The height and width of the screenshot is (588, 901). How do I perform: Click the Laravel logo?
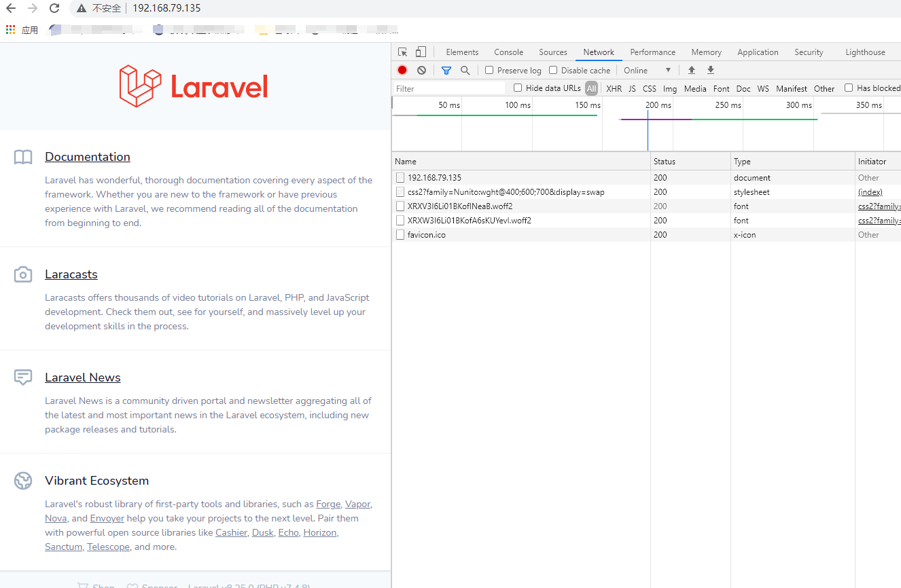pos(194,86)
